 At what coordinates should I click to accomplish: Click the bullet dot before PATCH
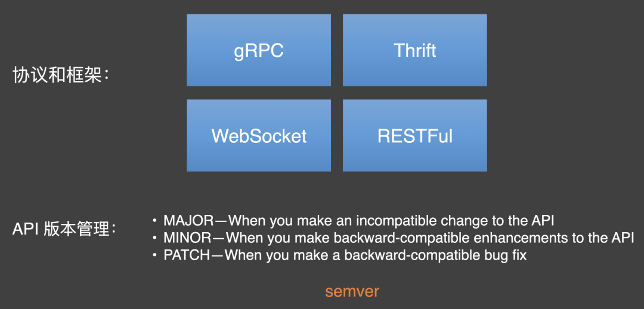[155, 256]
